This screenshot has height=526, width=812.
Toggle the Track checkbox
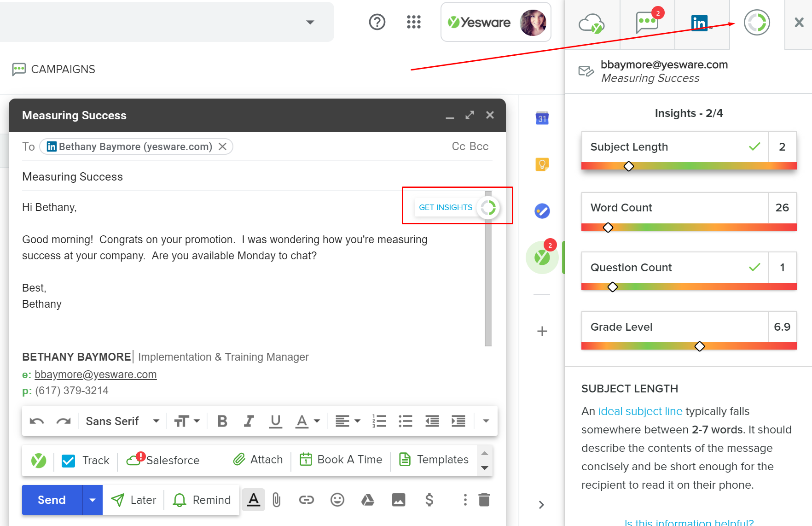coord(68,461)
